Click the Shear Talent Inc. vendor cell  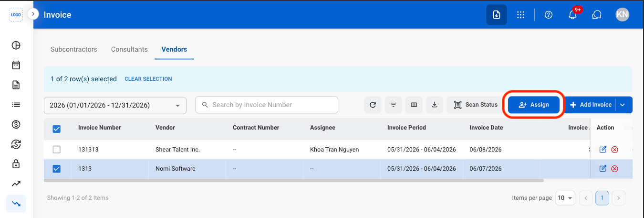[177, 150]
